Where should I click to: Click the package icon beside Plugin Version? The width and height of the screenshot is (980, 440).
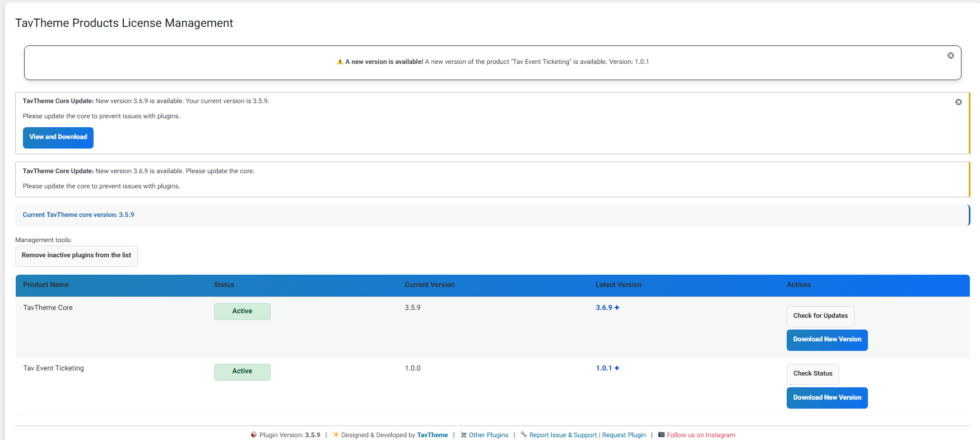(x=254, y=434)
